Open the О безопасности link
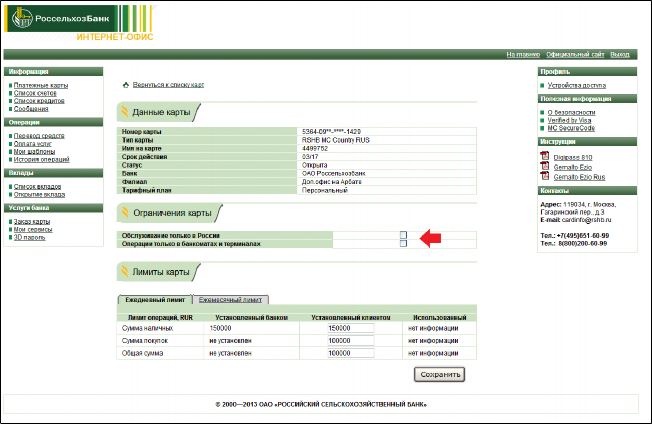The height and width of the screenshot is (424, 652). 571,112
